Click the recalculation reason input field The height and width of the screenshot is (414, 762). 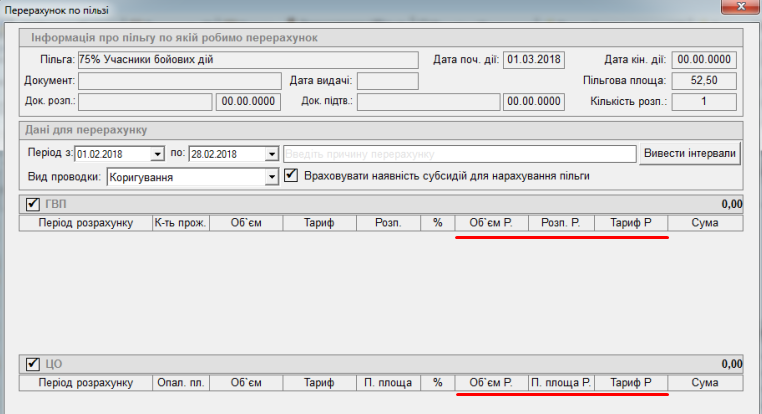pyautogui.click(x=460, y=154)
